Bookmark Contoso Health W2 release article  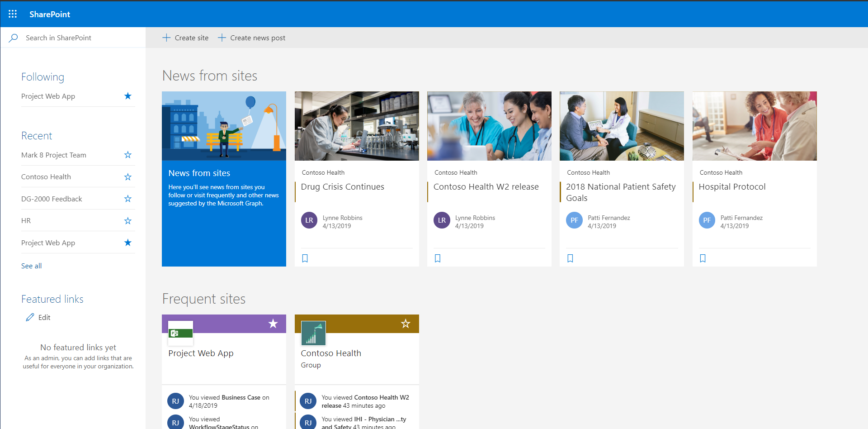click(438, 258)
